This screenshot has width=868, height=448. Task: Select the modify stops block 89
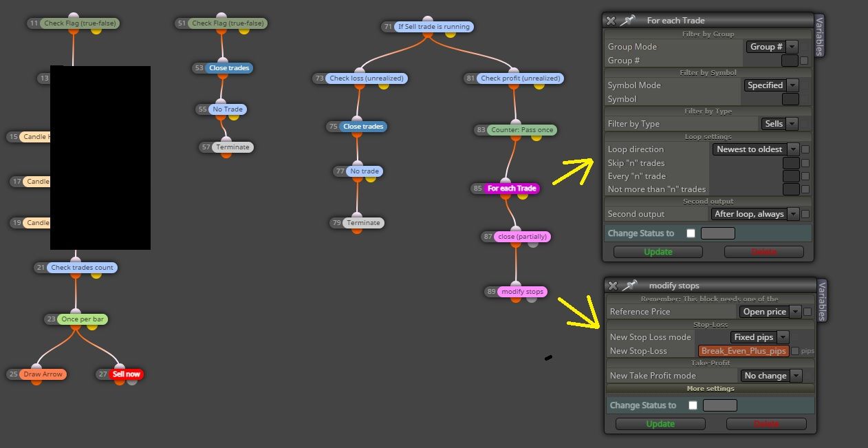point(523,292)
